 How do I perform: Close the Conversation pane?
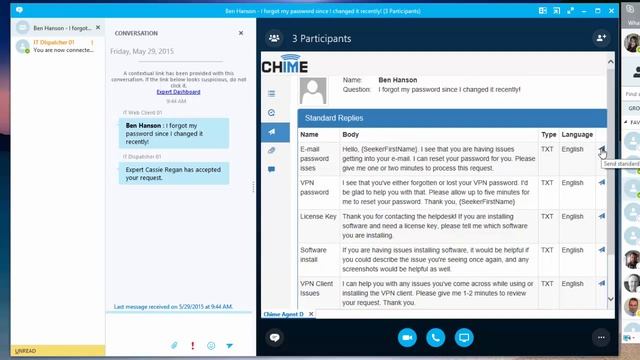[241, 33]
